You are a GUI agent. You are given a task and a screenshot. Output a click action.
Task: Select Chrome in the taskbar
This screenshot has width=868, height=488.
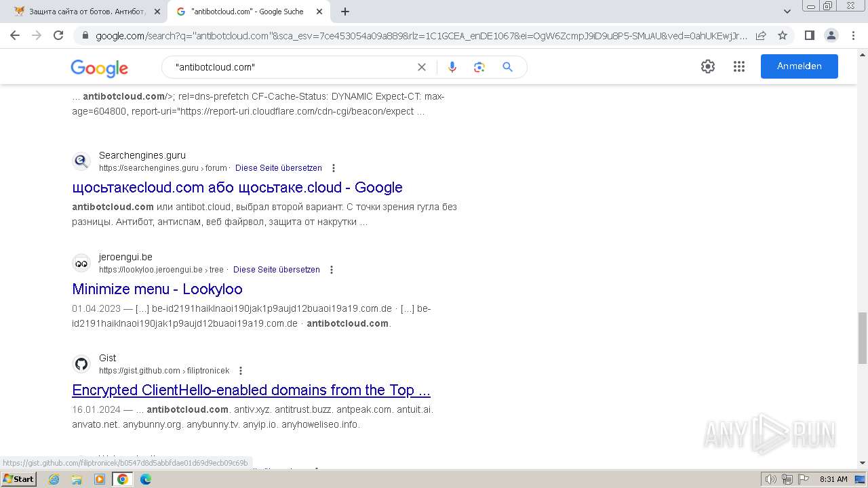123,479
